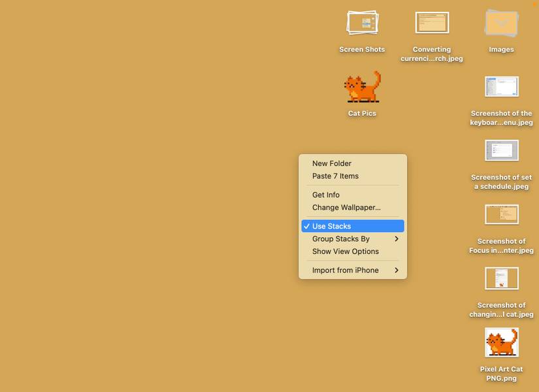Toggle the Use Stacks checkmark option
The image size is (539, 392).
pyautogui.click(x=353, y=226)
